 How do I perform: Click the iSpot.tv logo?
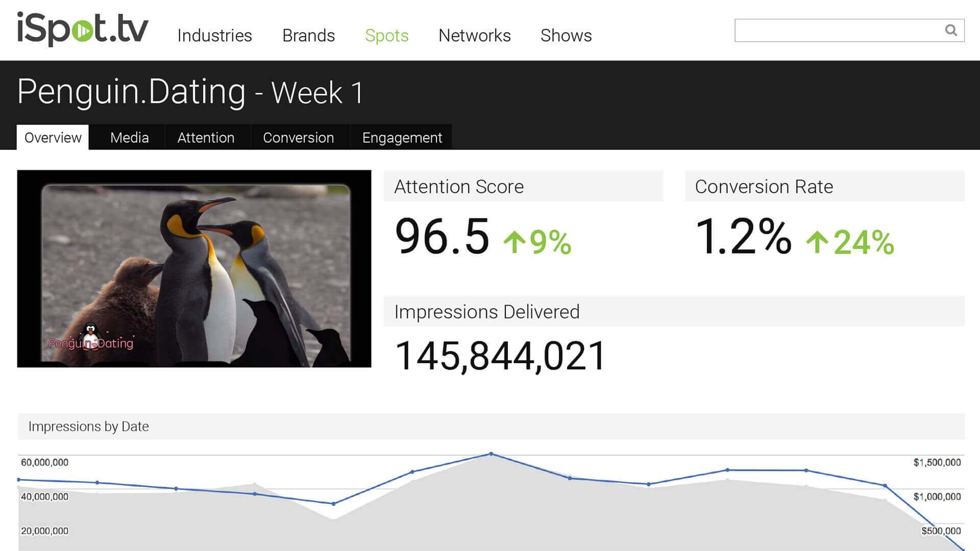(x=83, y=29)
